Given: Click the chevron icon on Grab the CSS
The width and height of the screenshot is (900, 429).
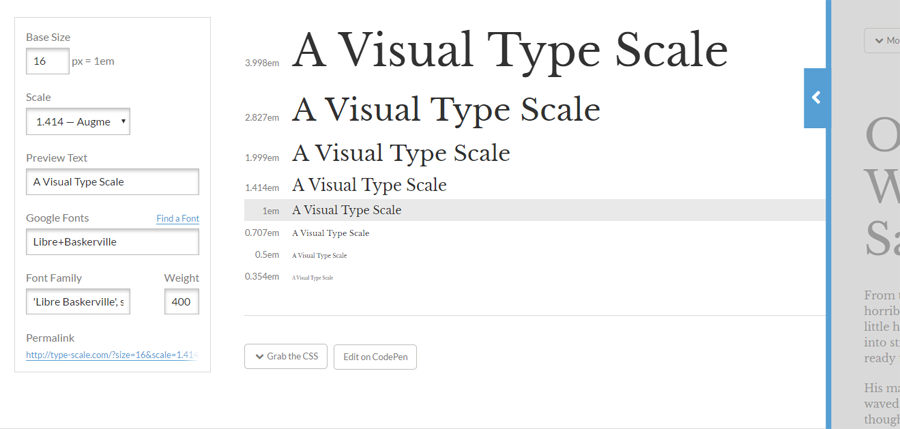Looking at the screenshot, I should 259,357.
